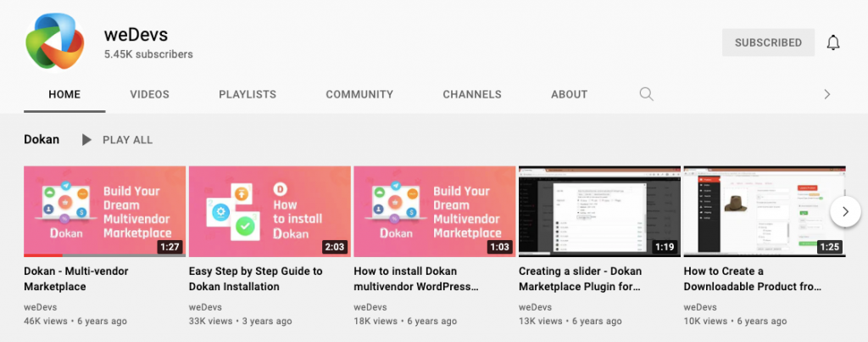868x342 pixels.
Task: Open the 'How to install Dokan multivendor' thumbnail
Action: (x=434, y=211)
